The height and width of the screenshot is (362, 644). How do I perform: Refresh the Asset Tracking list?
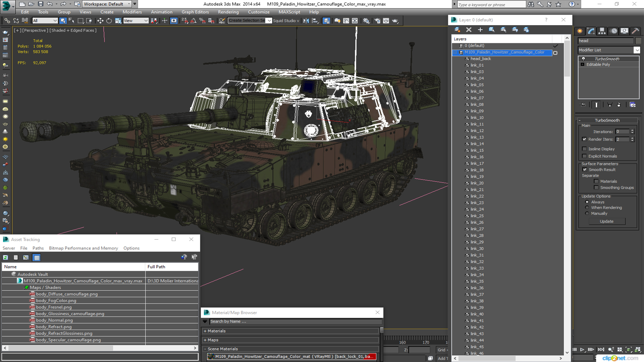tap(6, 257)
